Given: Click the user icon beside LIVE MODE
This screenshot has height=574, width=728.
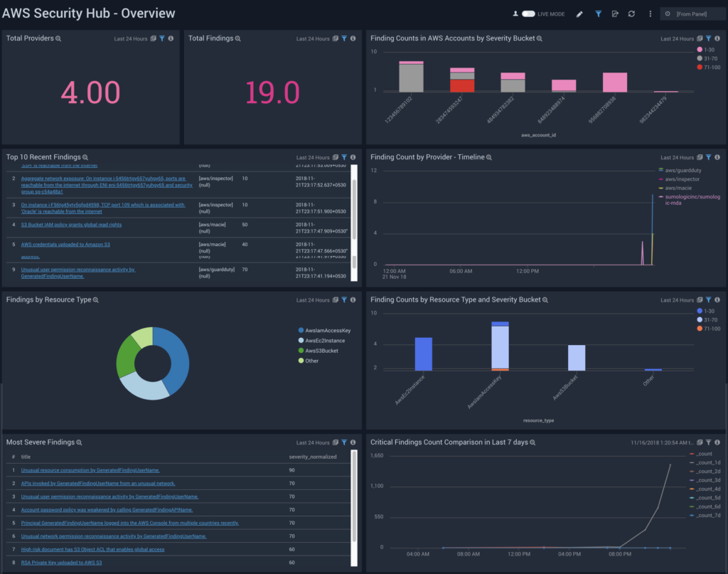Looking at the screenshot, I should pyautogui.click(x=515, y=14).
